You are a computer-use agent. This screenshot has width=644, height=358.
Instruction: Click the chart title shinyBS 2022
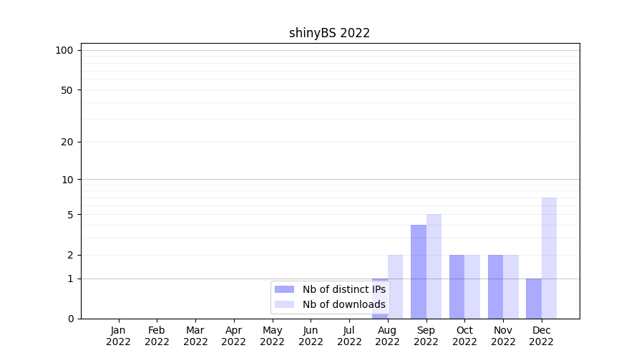[329, 33]
